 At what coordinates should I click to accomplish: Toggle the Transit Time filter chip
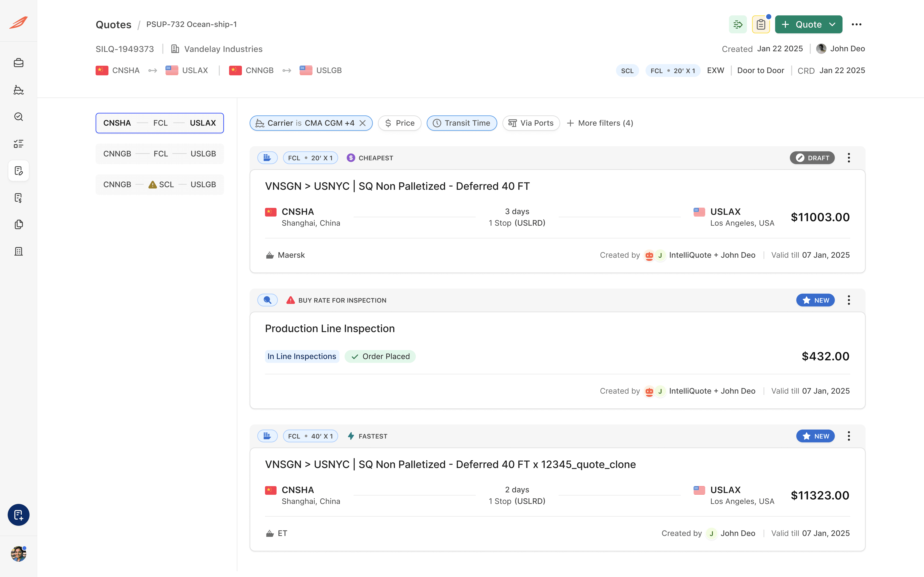pos(462,123)
